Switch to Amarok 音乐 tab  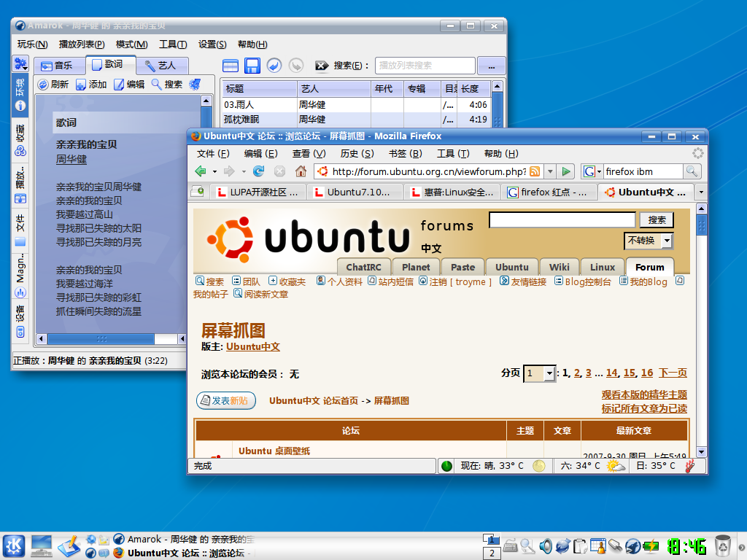tap(60, 65)
